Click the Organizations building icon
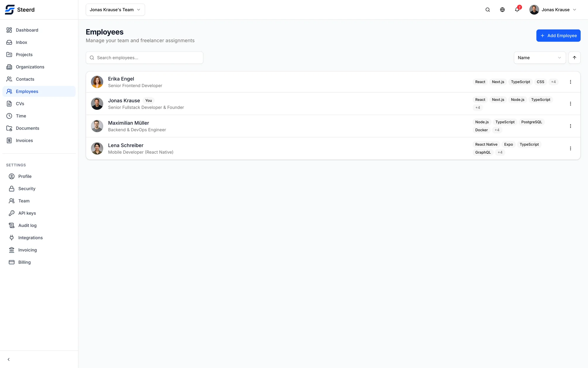The width and height of the screenshot is (588, 368). click(9, 67)
